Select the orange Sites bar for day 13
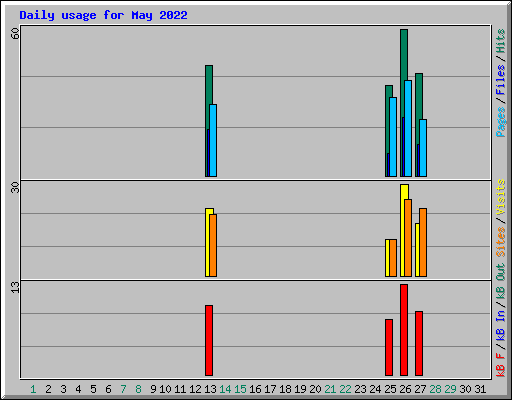512x400 pixels. (213, 245)
